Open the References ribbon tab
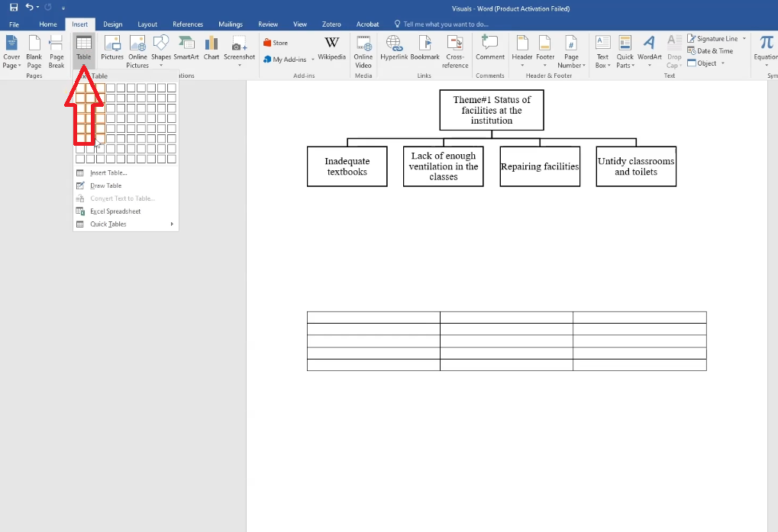This screenshot has width=778, height=532. 188,24
